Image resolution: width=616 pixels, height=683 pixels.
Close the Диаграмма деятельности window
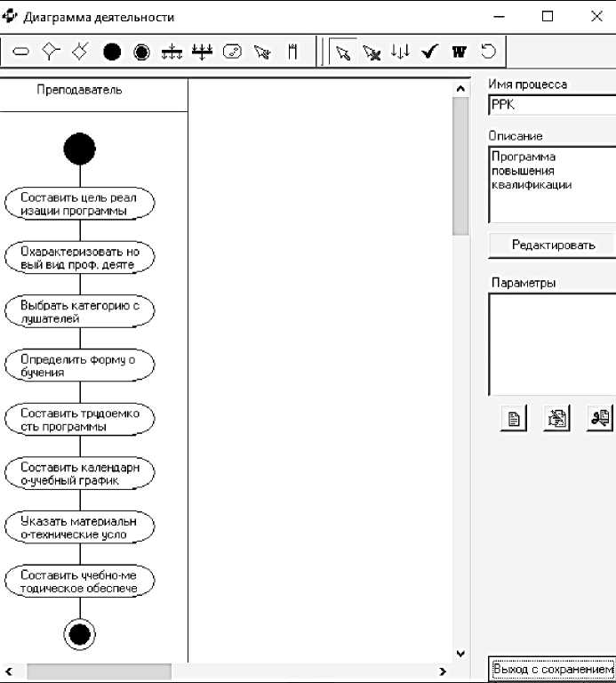pyautogui.click(x=596, y=17)
